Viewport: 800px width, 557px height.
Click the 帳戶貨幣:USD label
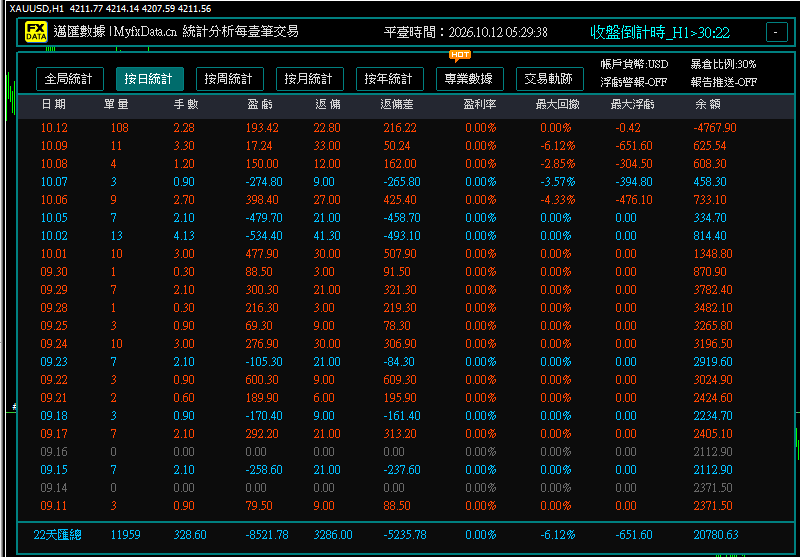tap(634, 64)
